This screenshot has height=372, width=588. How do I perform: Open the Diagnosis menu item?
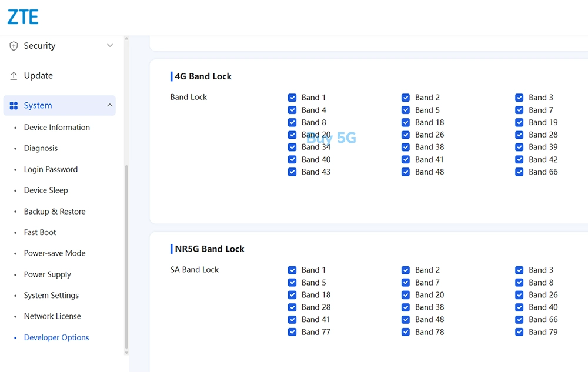click(x=41, y=148)
